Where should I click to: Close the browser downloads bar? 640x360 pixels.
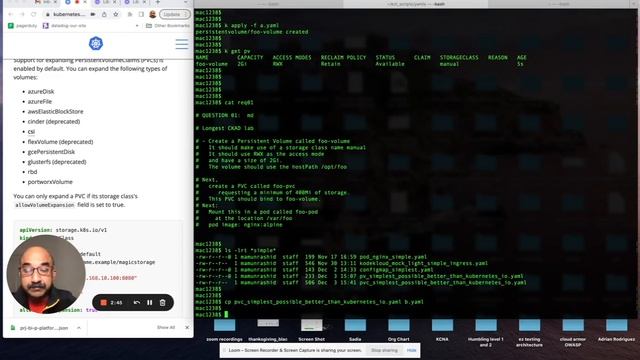coord(187,327)
